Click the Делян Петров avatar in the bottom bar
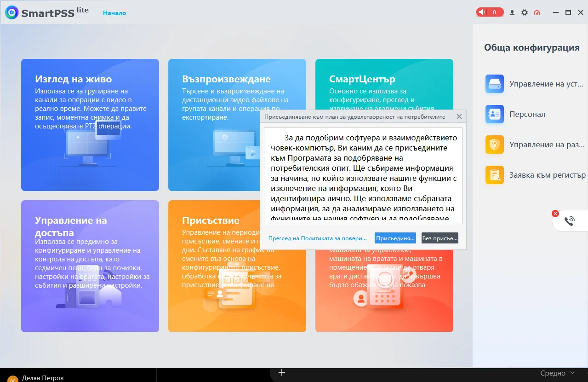 tap(13, 379)
